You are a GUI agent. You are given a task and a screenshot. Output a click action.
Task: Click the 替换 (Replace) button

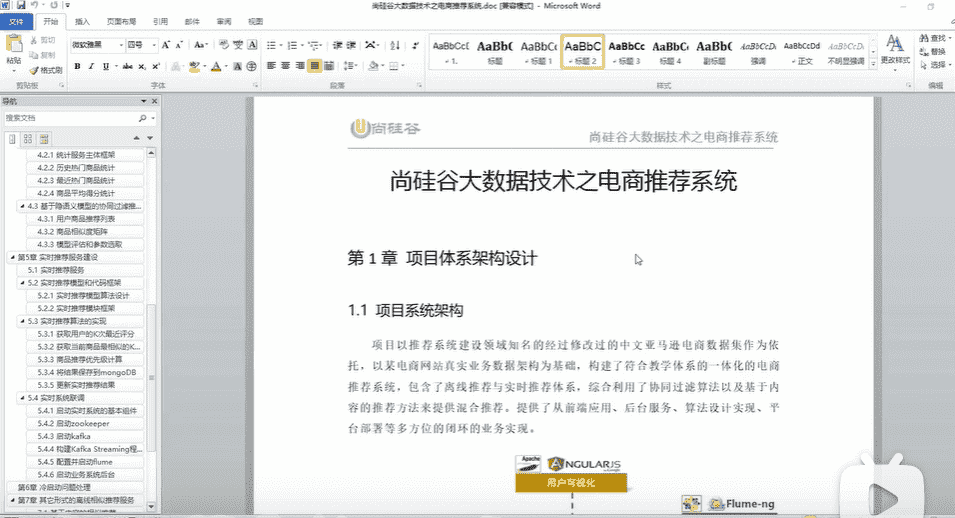(x=933, y=52)
